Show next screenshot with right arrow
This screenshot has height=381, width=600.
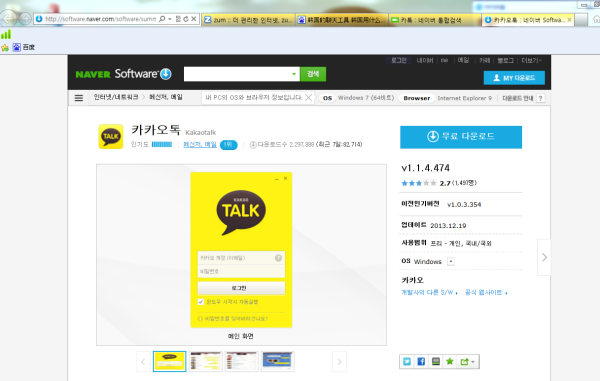point(339,361)
